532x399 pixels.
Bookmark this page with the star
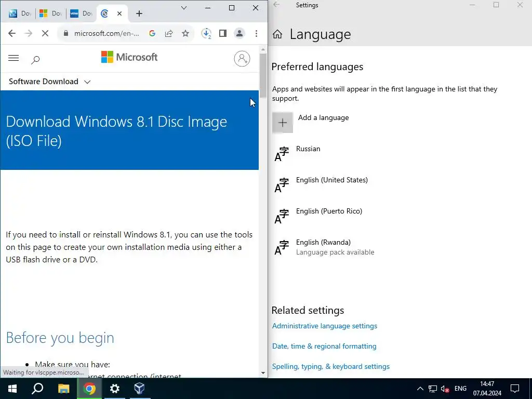coord(185,33)
